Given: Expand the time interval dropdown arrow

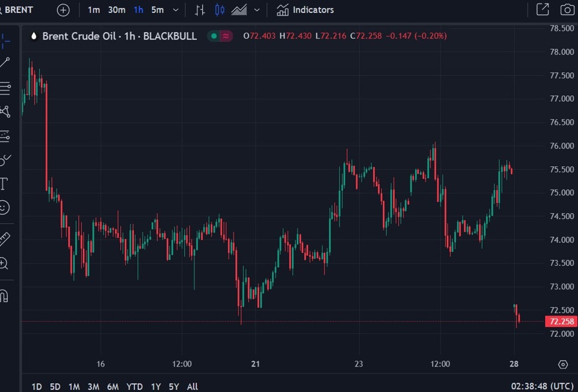Looking at the screenshot, I should coord(175,10).
